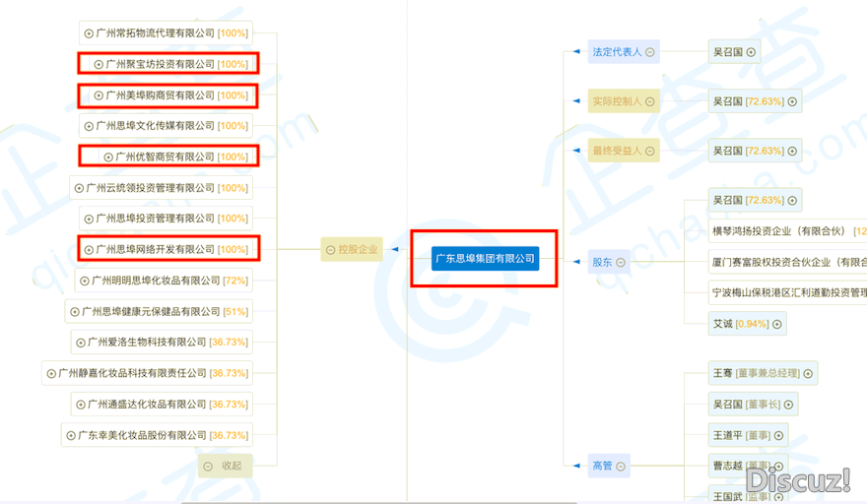Expand 曹志越 董事 plus icon
867x504 pixels.
point(778,467)
